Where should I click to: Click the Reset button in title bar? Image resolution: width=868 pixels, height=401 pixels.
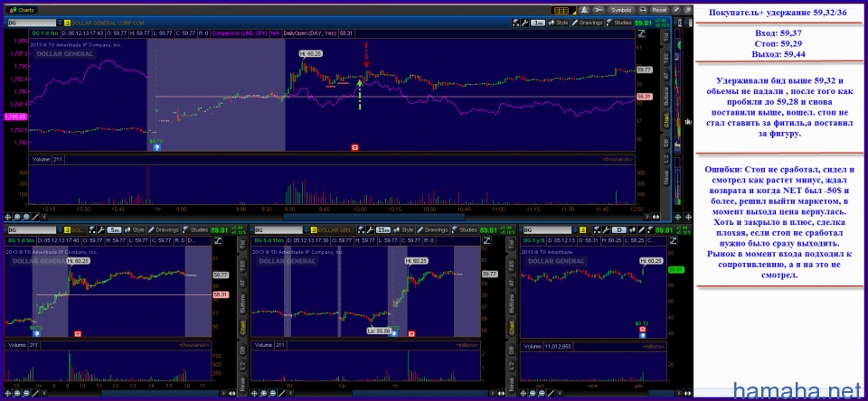pyautogui.click(x=659, y=9)
